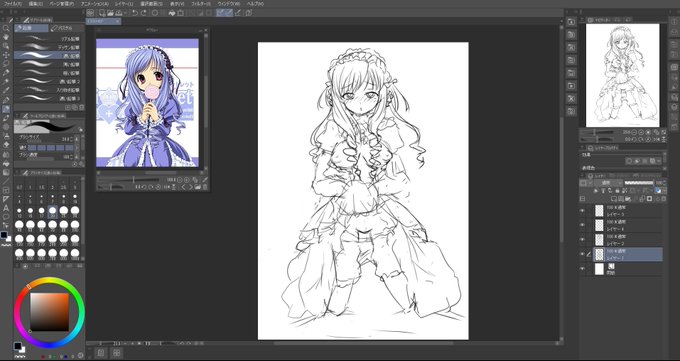Select the Frame border tool

tap(6, 190)
